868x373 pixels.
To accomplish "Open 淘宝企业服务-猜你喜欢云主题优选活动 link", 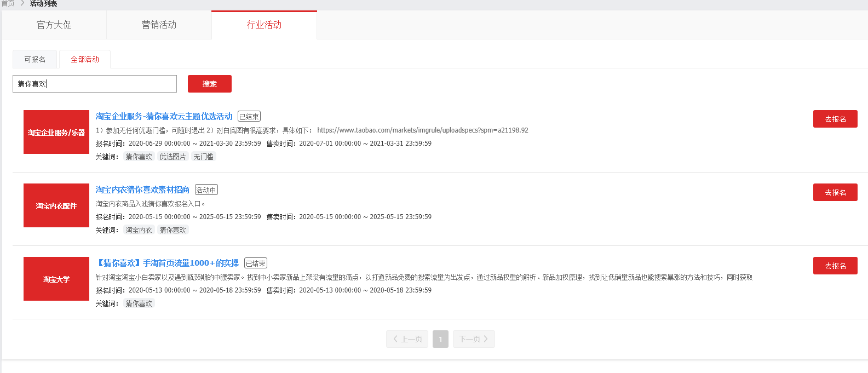I will 164,116.
